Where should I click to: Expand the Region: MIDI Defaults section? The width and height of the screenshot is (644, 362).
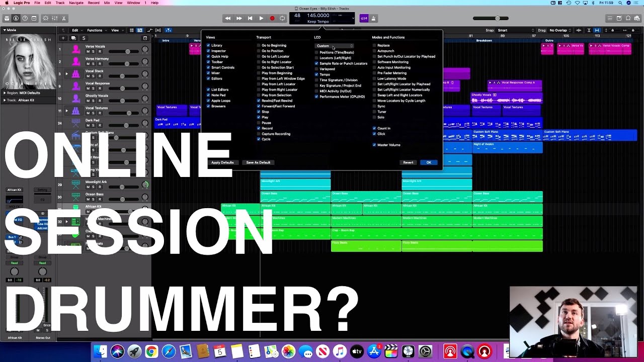pyautogui.click(x=5, y=93)
